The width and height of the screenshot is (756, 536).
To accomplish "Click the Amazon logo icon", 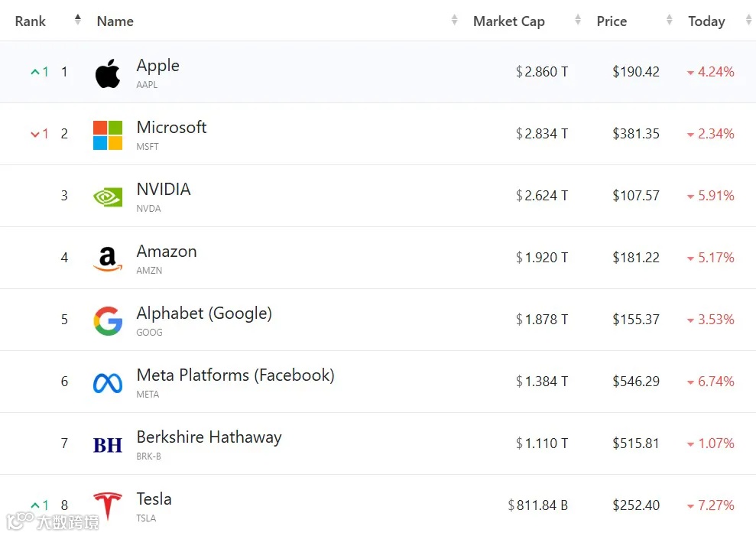I will [108, 258].
